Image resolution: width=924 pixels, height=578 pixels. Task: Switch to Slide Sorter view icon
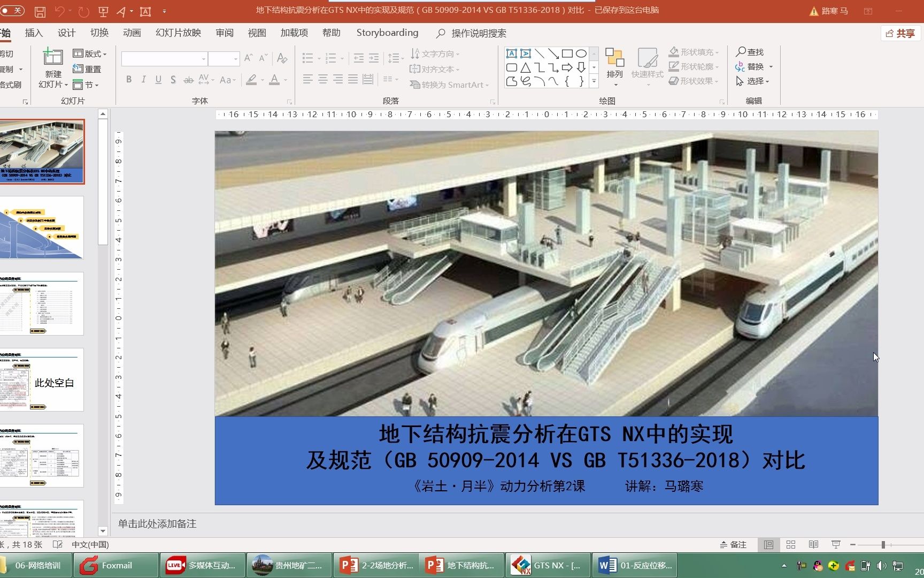click(x=791, y=545)
